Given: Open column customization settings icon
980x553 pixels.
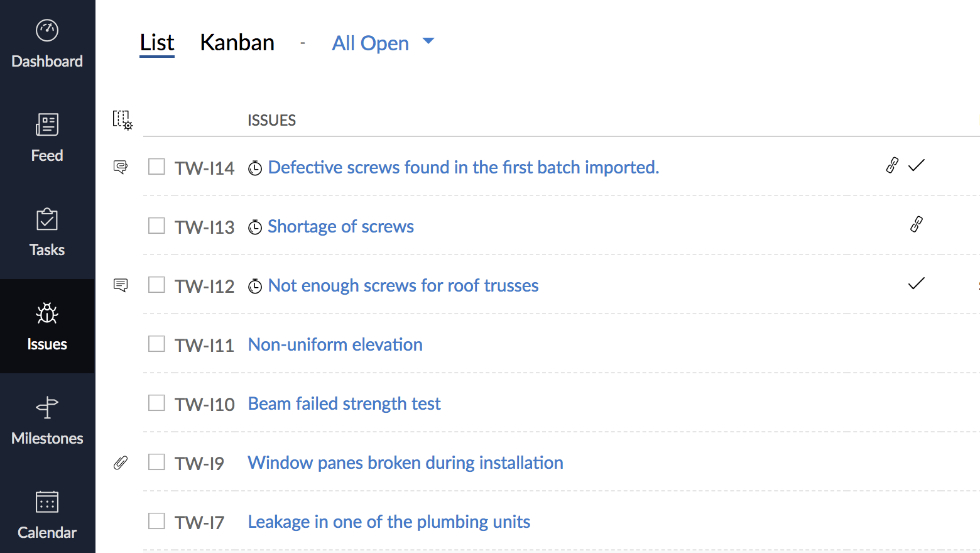Looking at the screenshot, I should pos(122,119).
